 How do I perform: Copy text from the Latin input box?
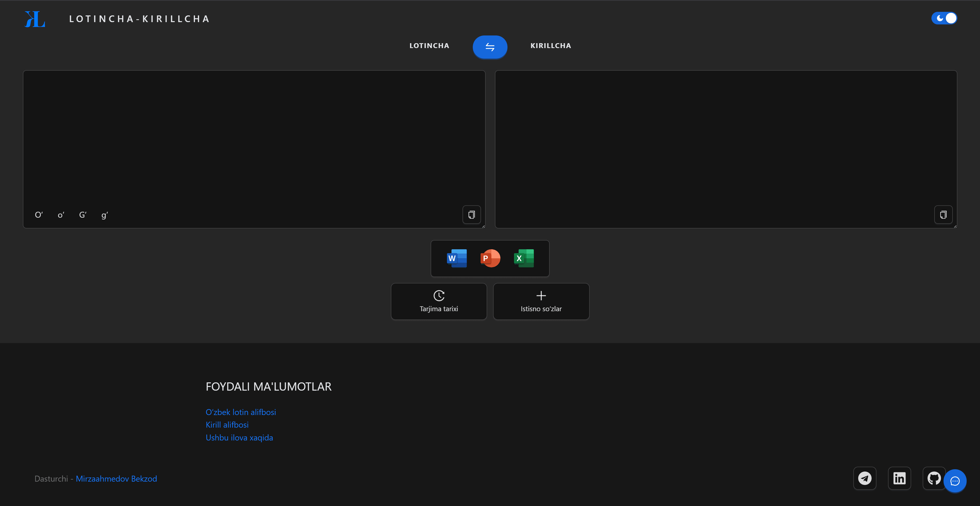[471, 215]
